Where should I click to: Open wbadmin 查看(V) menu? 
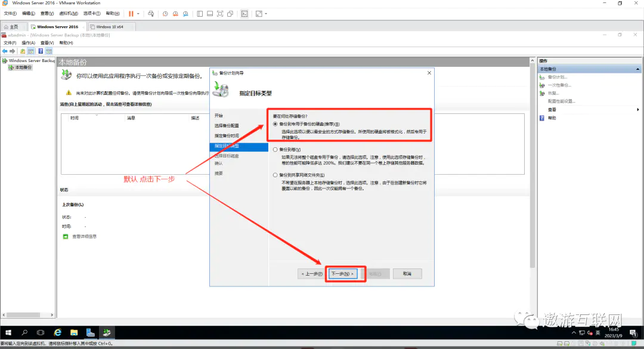(47, 43)
